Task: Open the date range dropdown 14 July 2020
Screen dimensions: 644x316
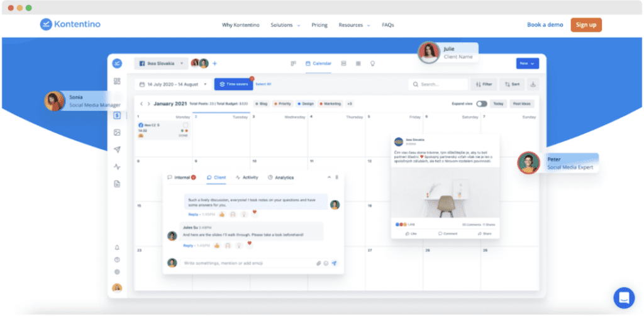Action: point(173,84)
